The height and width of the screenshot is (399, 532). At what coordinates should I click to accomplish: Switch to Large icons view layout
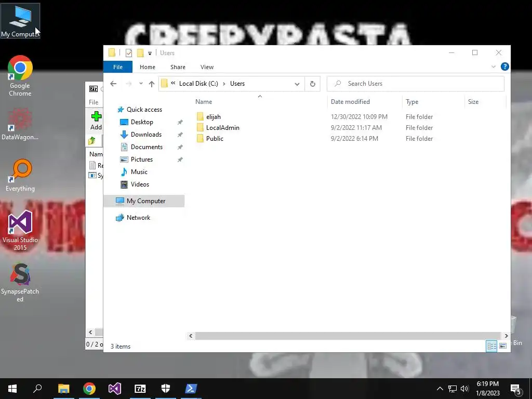pyautogui.click(x=503, y=346)
